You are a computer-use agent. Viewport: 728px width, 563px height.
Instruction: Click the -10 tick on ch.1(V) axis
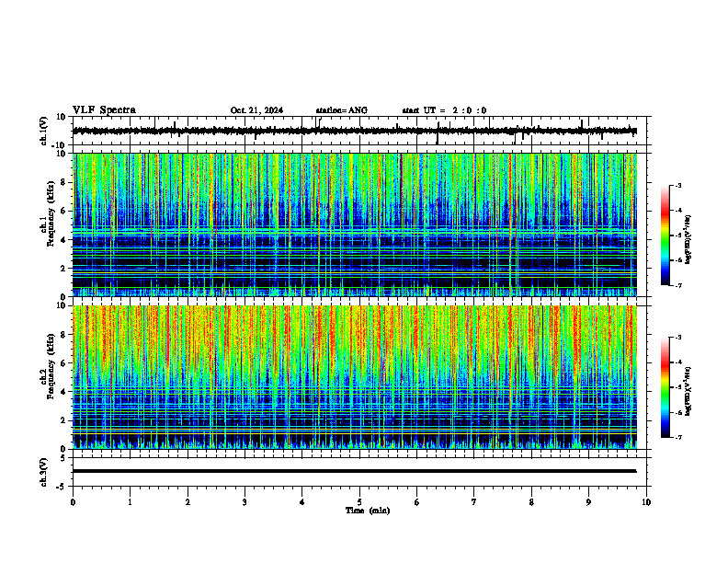[60, 145]
